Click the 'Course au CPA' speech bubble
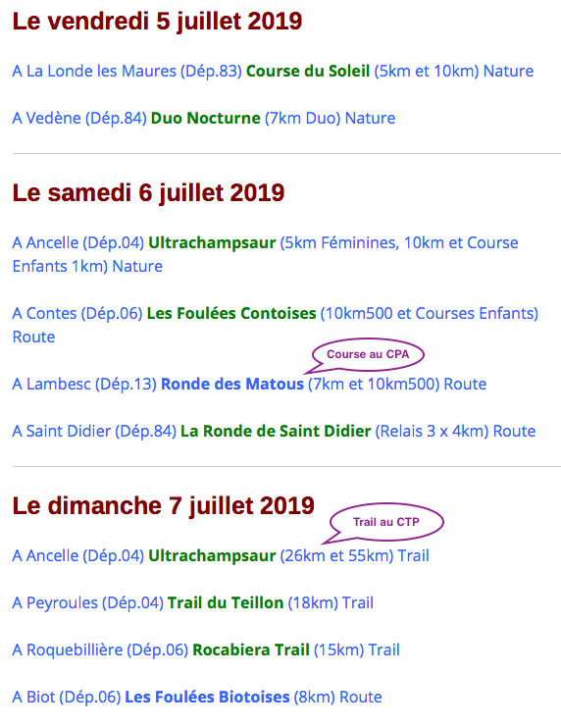This screenshot has width=561, height=728. [368, 354]
